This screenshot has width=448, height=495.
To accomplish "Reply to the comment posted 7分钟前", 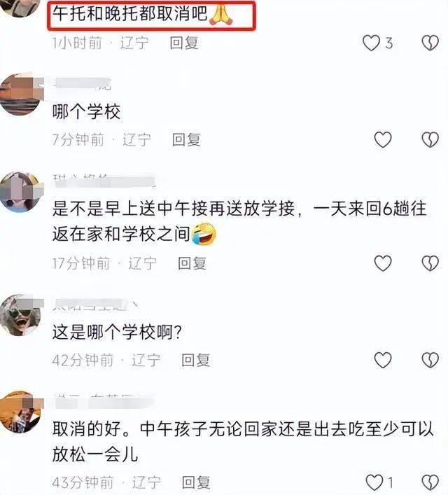I will click(x=187, y=139).
